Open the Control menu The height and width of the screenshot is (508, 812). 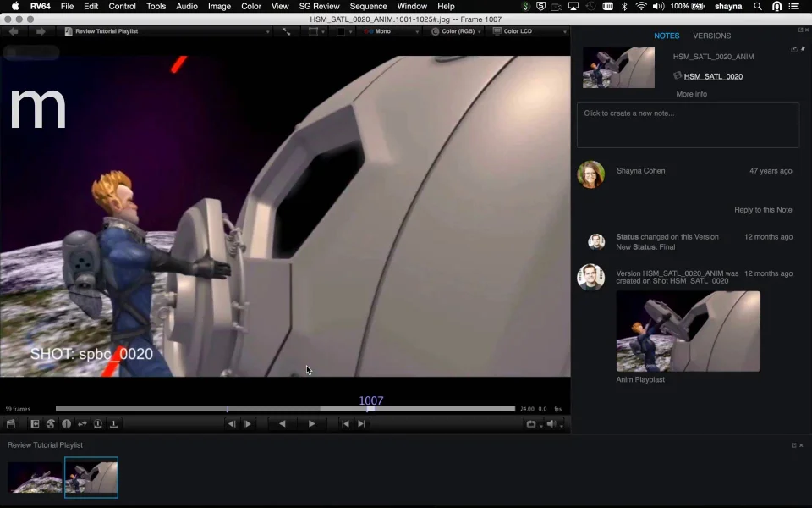click(122, 6)
